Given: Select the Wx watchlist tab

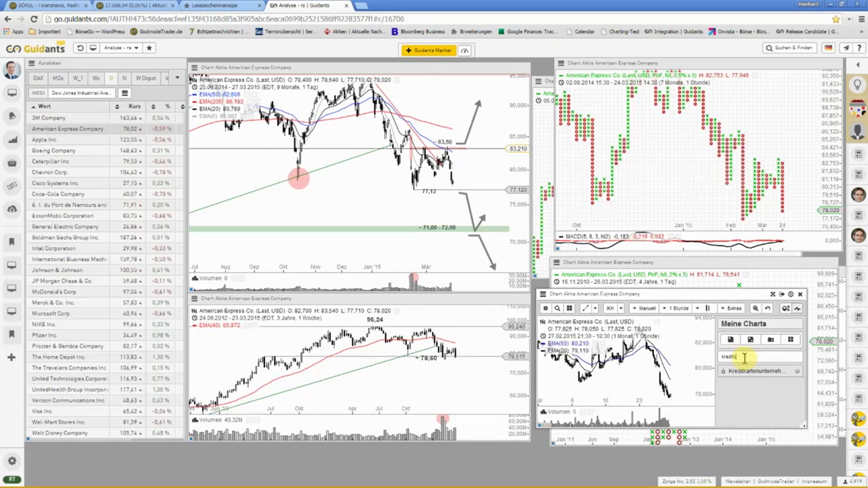Looking at the screenshot, I should (96, 78).
